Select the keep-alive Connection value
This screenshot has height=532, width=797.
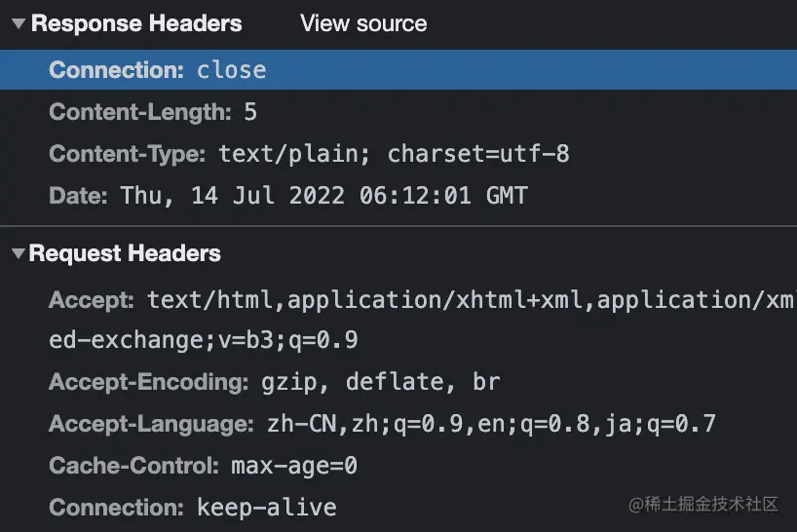point(266,508)
